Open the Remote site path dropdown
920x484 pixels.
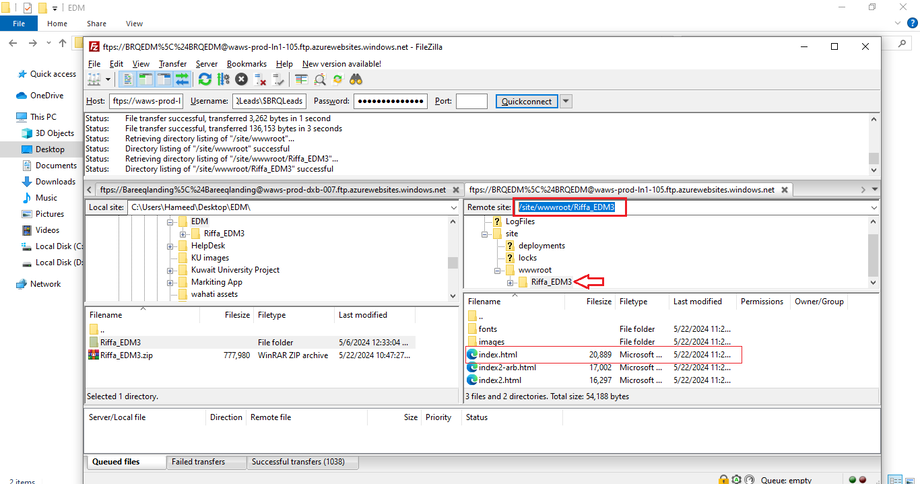(873, 207)
